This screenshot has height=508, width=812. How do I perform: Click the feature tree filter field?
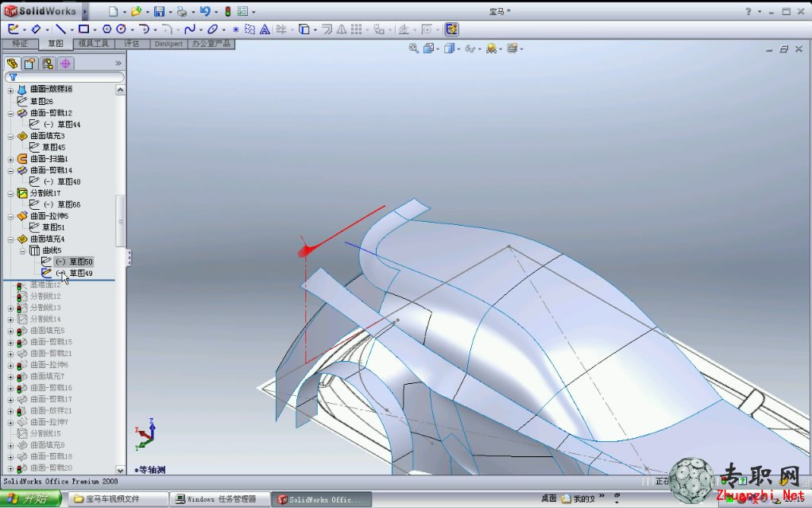click(64, 77)
